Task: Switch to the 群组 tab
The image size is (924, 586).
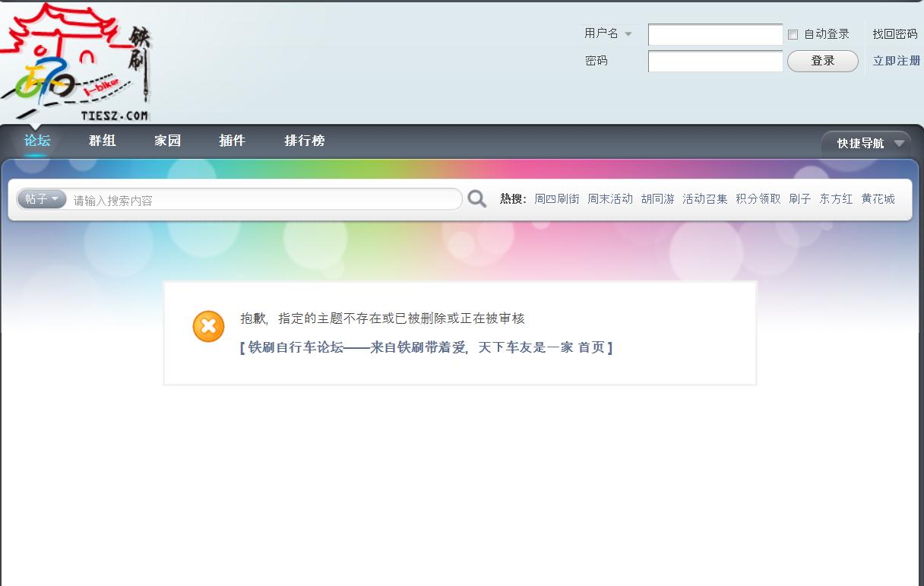Action: [x=103, y=141]
